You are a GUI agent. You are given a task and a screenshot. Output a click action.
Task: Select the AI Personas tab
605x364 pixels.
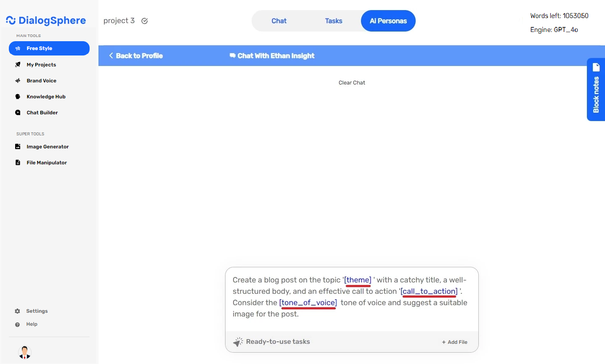388,21
